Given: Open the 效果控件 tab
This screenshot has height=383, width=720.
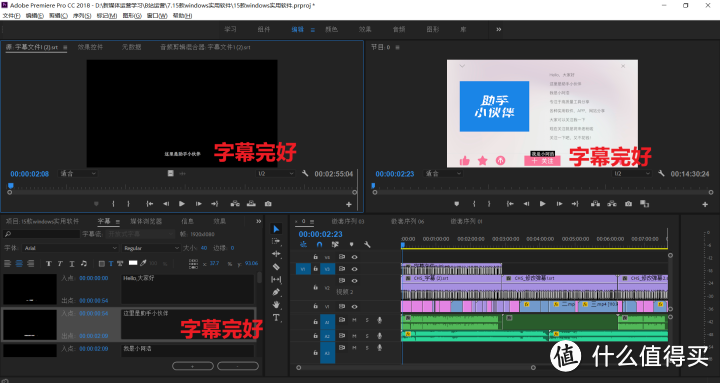Looking at the screenshot, I should coord(90,47).
